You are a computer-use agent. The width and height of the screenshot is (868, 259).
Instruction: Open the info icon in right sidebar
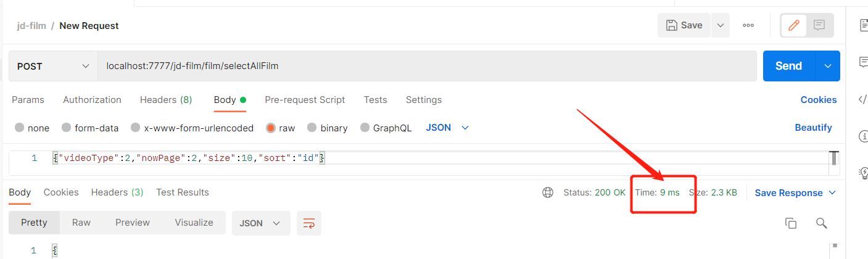click(x=864, y=136)
